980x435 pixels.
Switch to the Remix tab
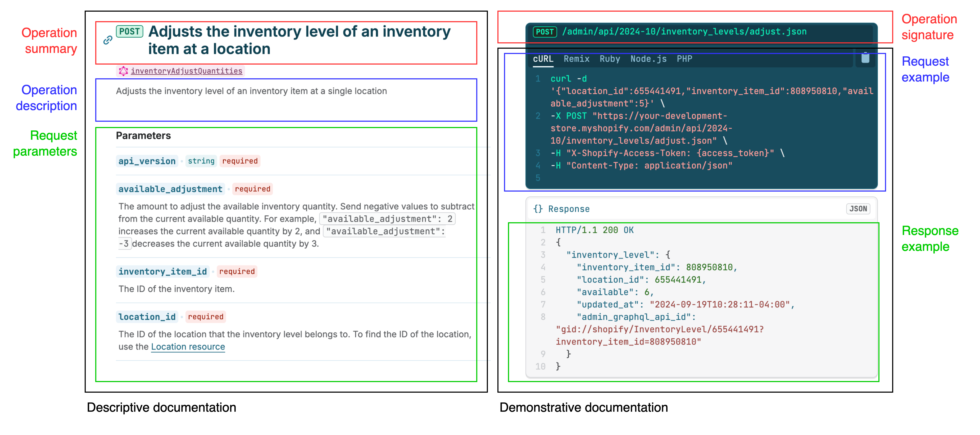click(x=576, y=59)
